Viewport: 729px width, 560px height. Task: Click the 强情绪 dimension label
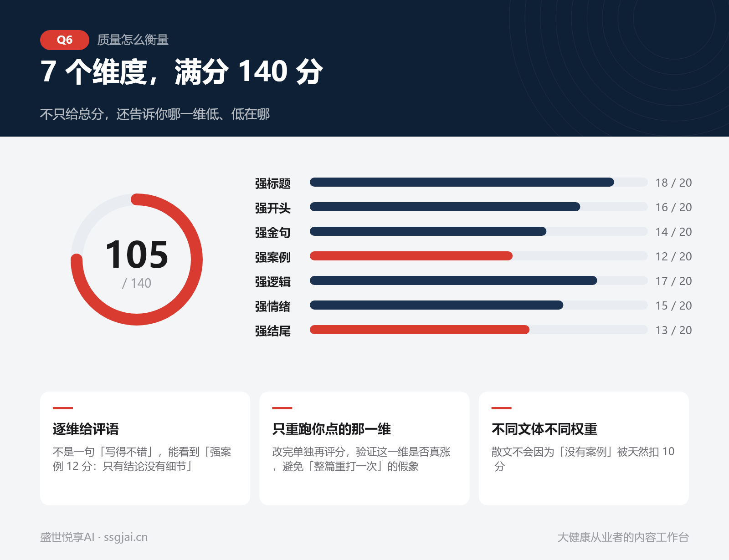273,306
